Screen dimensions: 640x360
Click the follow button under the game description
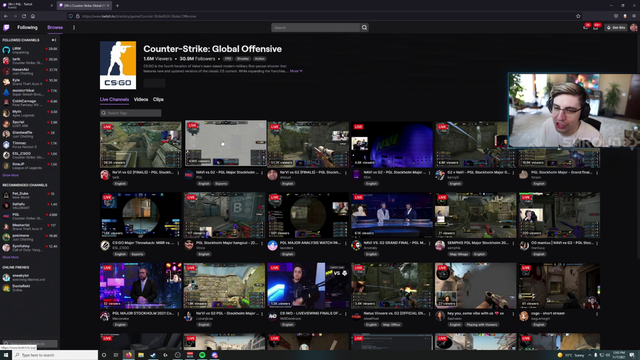[x=154, y=83]
